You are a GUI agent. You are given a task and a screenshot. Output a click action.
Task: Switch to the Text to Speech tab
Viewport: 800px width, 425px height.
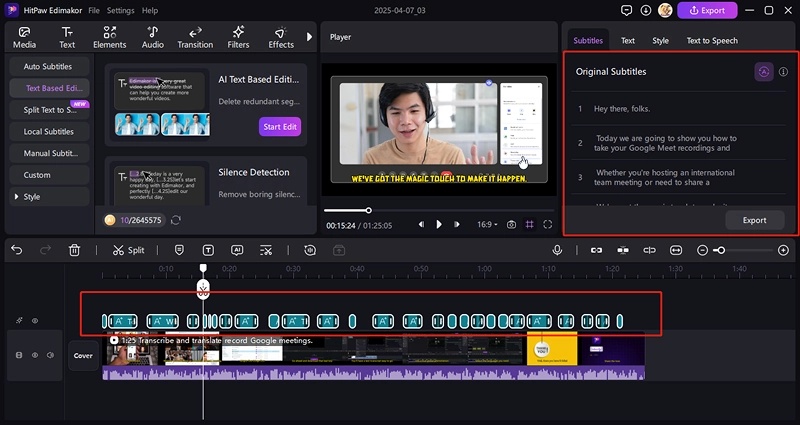point(712,40)
